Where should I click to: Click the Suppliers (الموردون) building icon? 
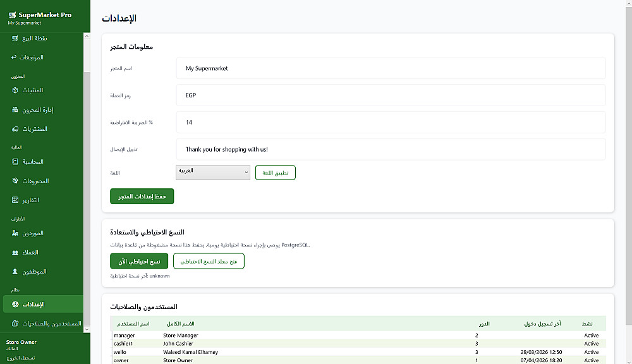pos(15,233)
